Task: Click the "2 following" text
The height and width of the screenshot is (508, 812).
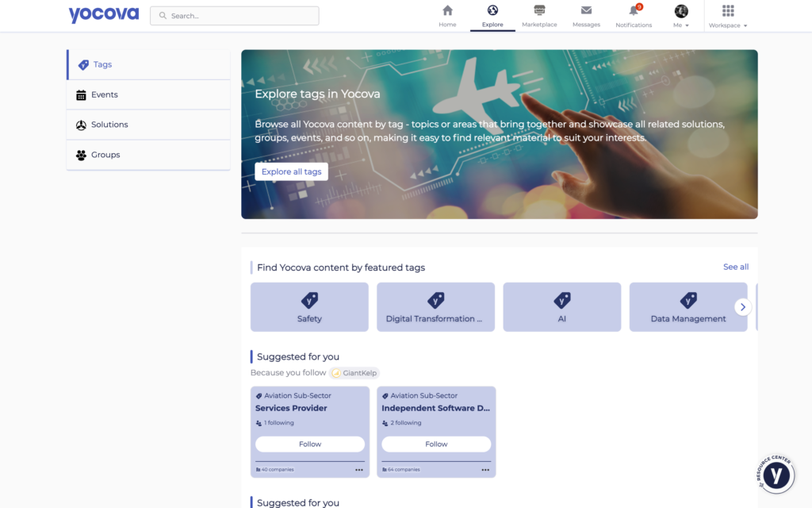Action: (x=405, y=423)
